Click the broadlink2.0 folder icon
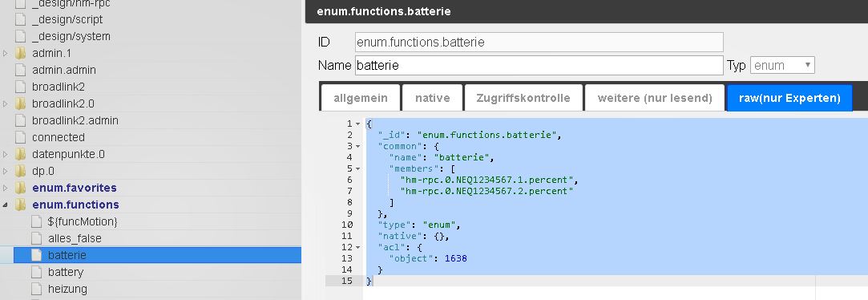This screenshot has width=868, height=300. 21,103
